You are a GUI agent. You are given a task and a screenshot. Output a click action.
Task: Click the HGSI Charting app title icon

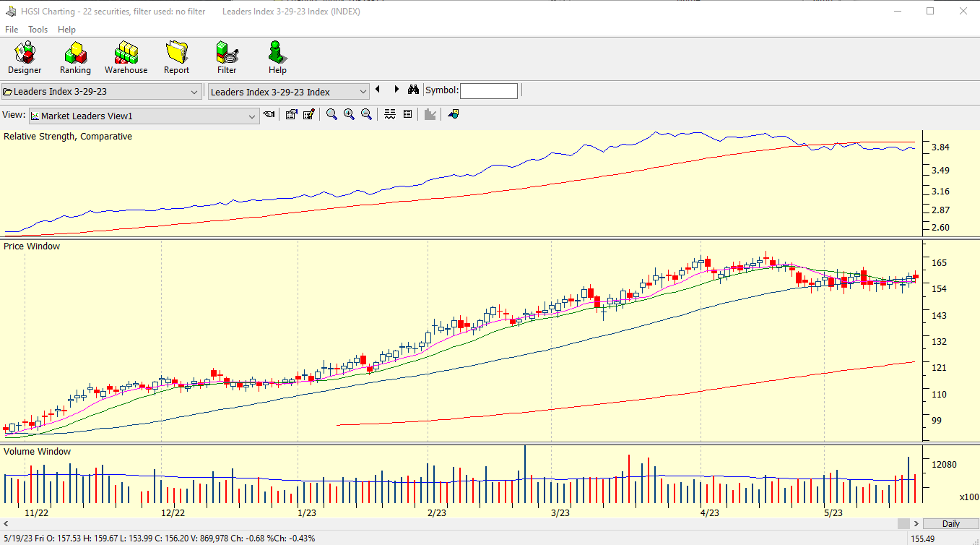[10, 11]
